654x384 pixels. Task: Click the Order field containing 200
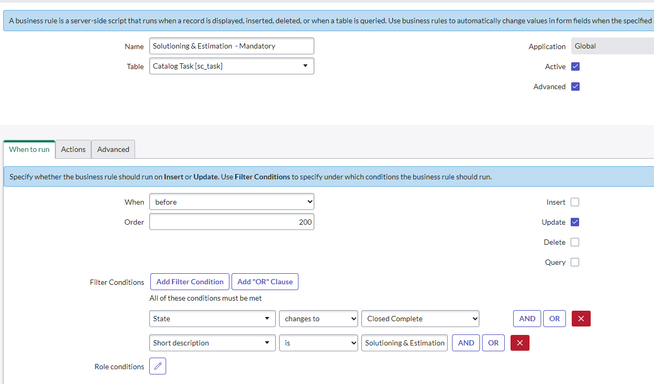[x=231, y=222]
